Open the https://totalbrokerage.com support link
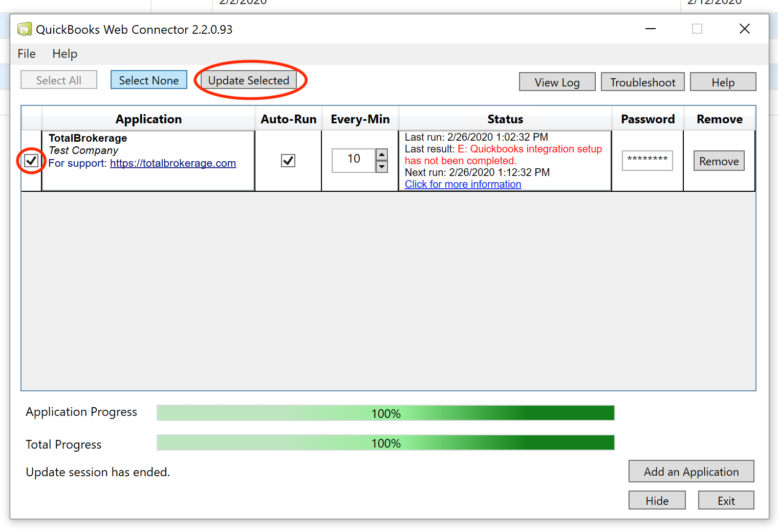Viewport: 778px width, 532px height. (173, 163)
